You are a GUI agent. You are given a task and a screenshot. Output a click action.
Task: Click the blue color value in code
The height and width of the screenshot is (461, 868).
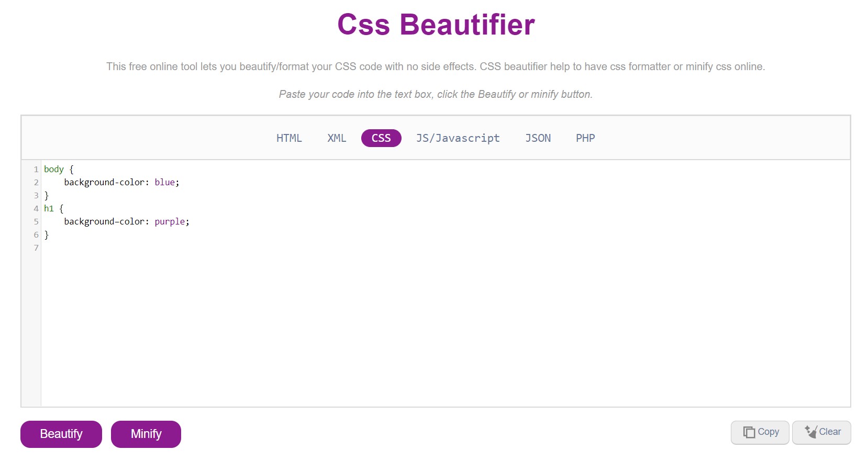point(164,183)
